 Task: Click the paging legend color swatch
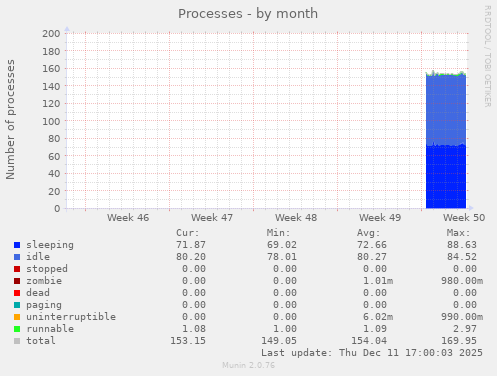17,305
